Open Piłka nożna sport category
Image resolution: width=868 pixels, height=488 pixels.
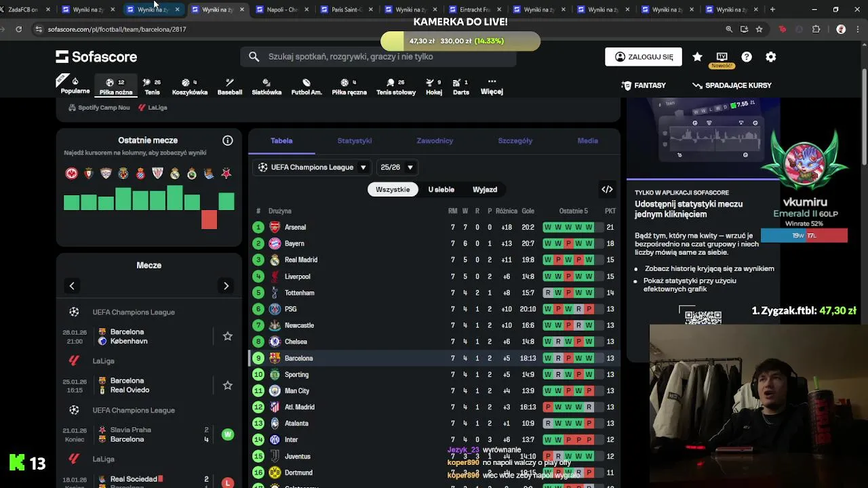tap(116, 87)
